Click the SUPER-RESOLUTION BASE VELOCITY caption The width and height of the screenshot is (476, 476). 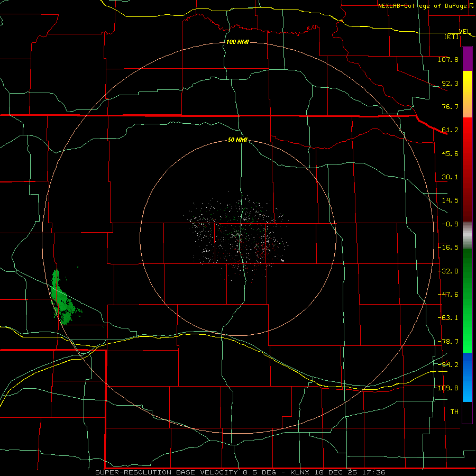(x=168, y=472)
